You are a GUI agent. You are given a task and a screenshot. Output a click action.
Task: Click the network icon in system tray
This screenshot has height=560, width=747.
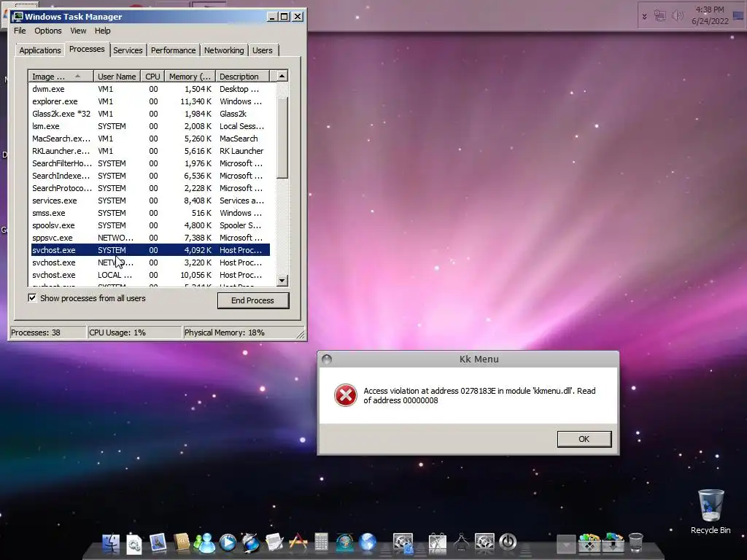(x=659, y=16)
